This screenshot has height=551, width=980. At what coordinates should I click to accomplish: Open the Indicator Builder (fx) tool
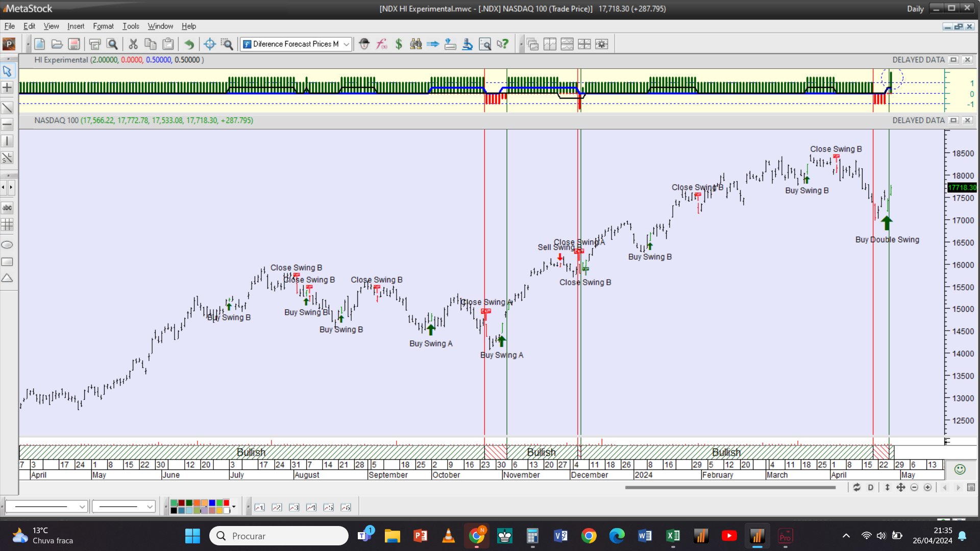(382, 44)
